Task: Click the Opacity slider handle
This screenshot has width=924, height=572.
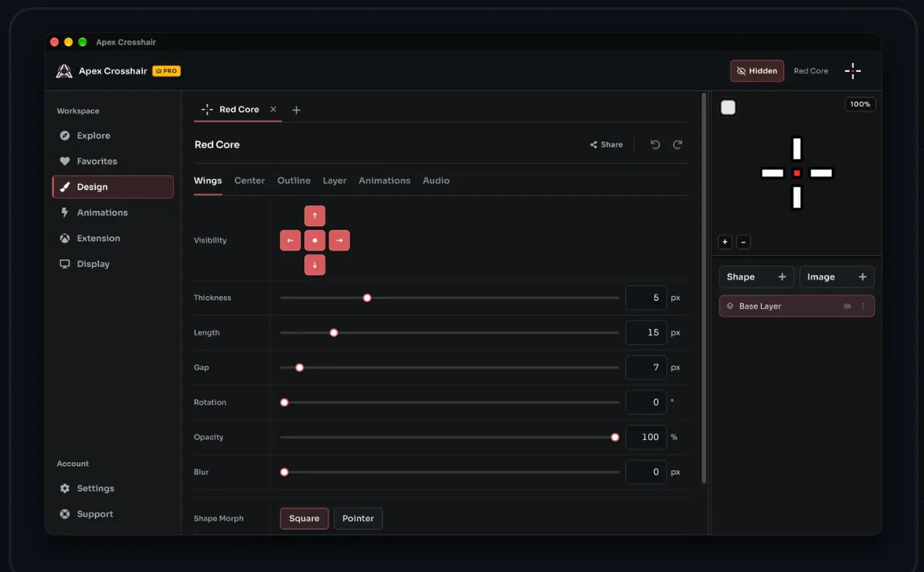Action: tap(615, 437)
